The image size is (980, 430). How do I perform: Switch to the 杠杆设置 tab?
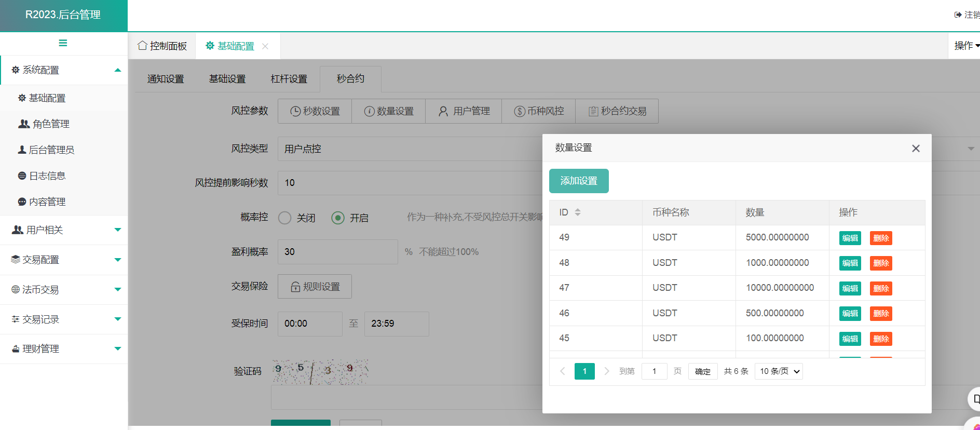pos(289,79)
